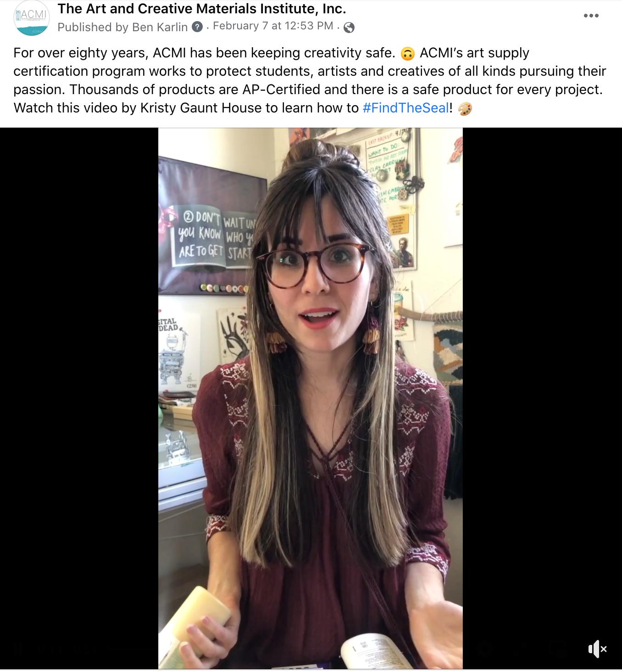Follow the #FindTheSeal hashtag link

click(x=405, y=108)
